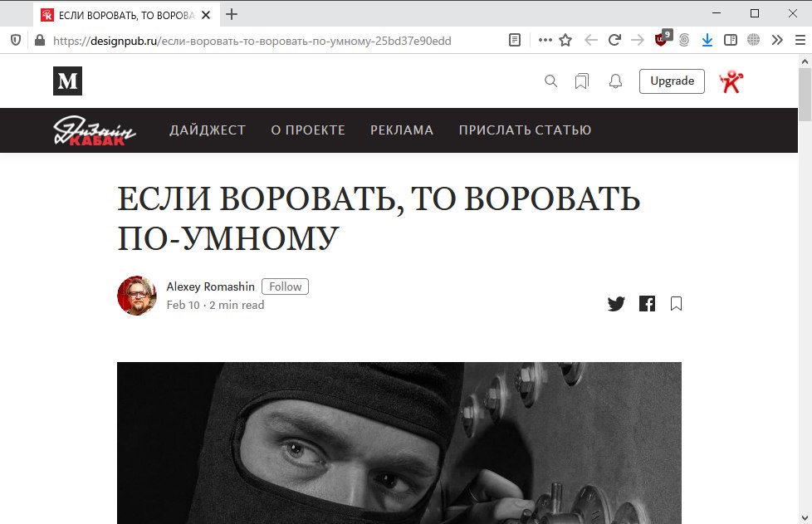Viewport: 812px width, 524px height.
Task: Open the ДАЙДЖЕСТ menu item
Action: click(x=208, y=130)
